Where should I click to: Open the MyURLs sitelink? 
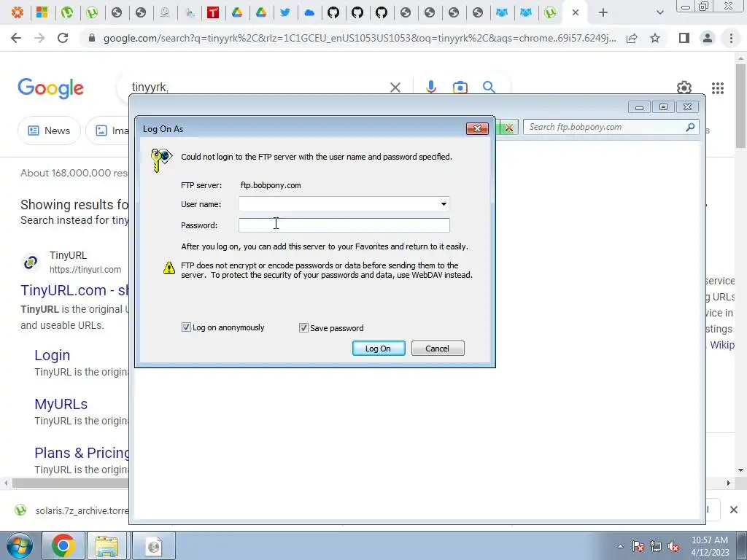(x=61, y=404)
